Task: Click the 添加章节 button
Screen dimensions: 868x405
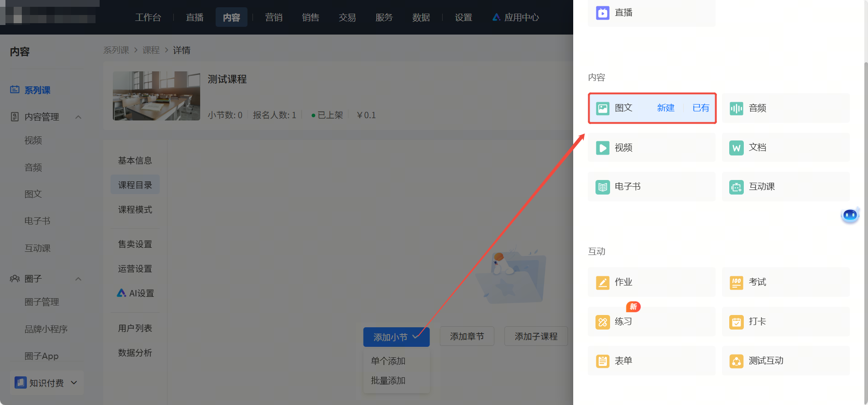Action: (467, 336)
